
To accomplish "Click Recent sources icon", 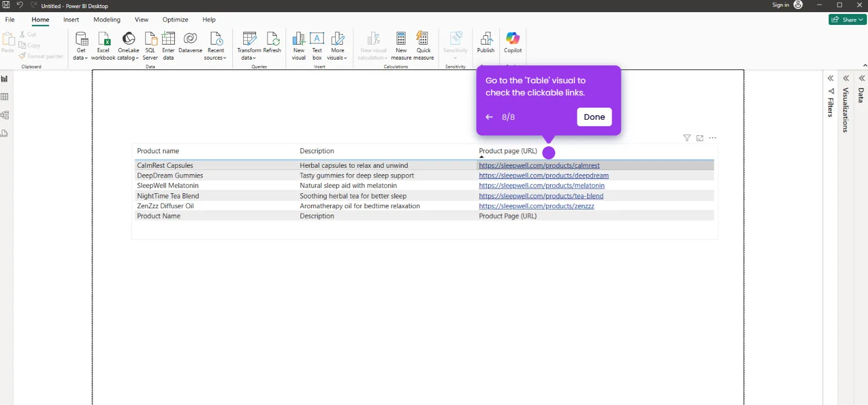I will 215,39.
